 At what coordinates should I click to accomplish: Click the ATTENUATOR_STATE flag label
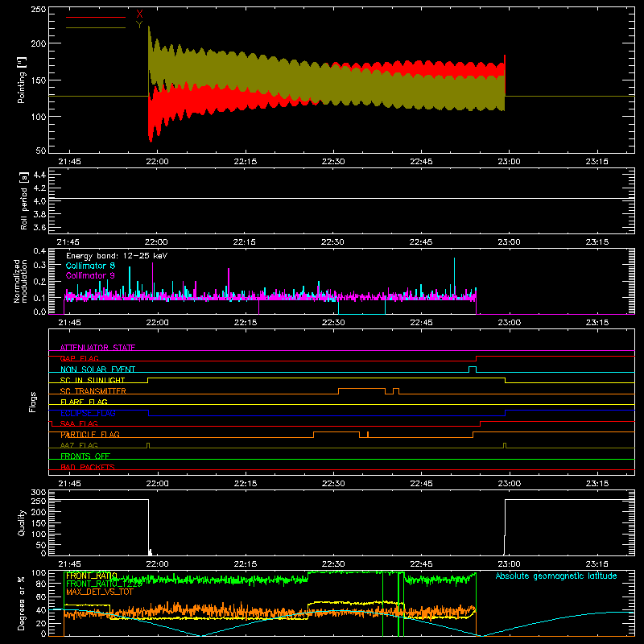(x=97, y=348)
